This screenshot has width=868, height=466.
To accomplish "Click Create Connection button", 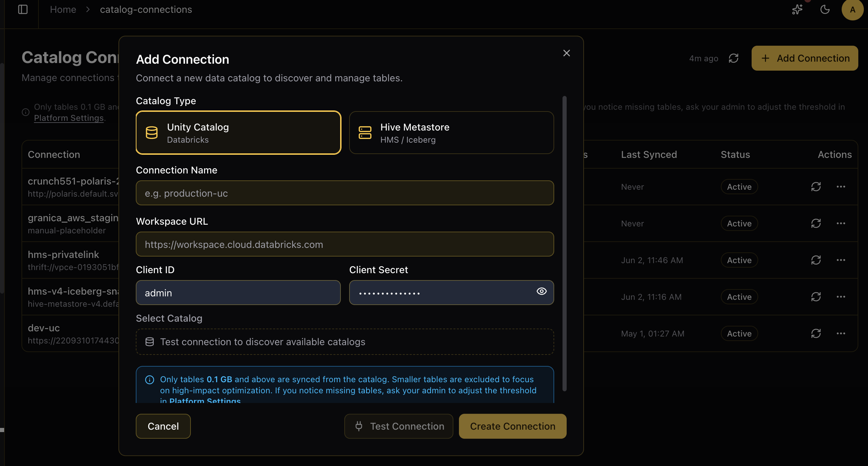I will point(513,426).
